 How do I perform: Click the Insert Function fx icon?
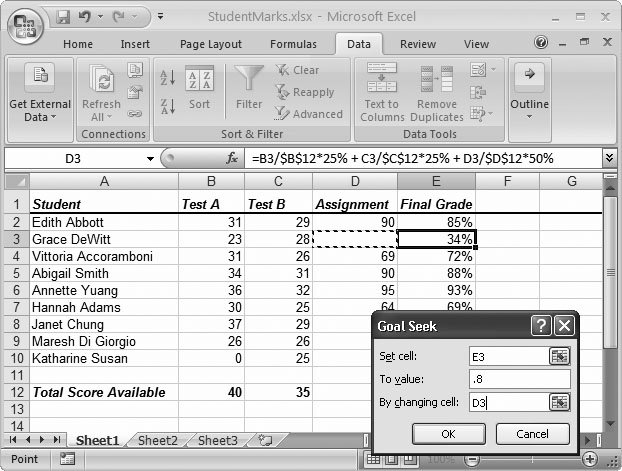point(232,158)
